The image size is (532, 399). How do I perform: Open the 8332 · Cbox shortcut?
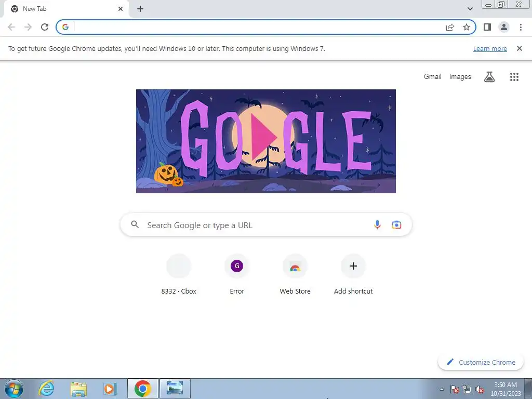tap(179, 275)
